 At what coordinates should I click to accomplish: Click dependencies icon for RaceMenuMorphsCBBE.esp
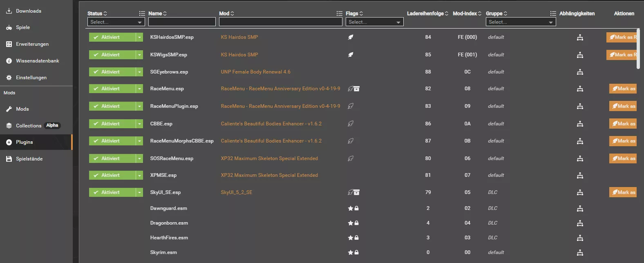click(x=580, y=141)
